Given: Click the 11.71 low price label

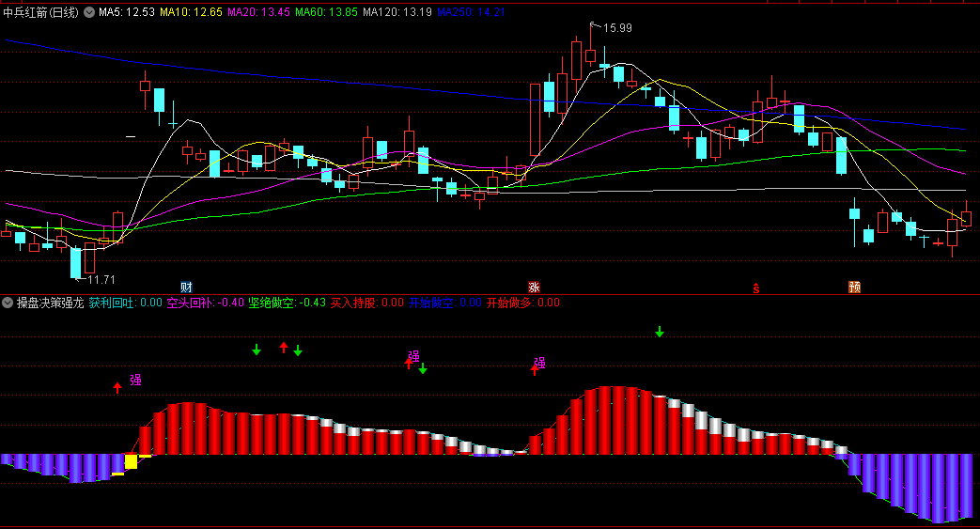Looking at the screenshot, I should pos(101,279).
